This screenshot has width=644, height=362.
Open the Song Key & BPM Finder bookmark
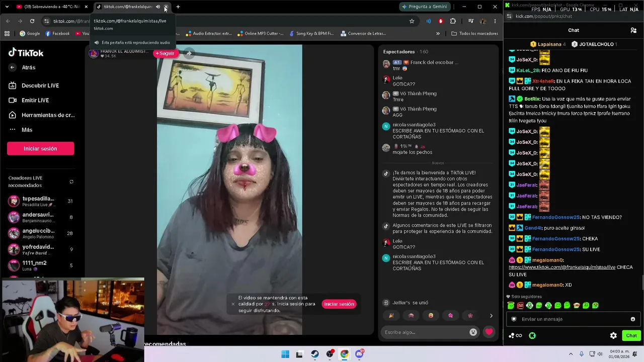point(311,34)
